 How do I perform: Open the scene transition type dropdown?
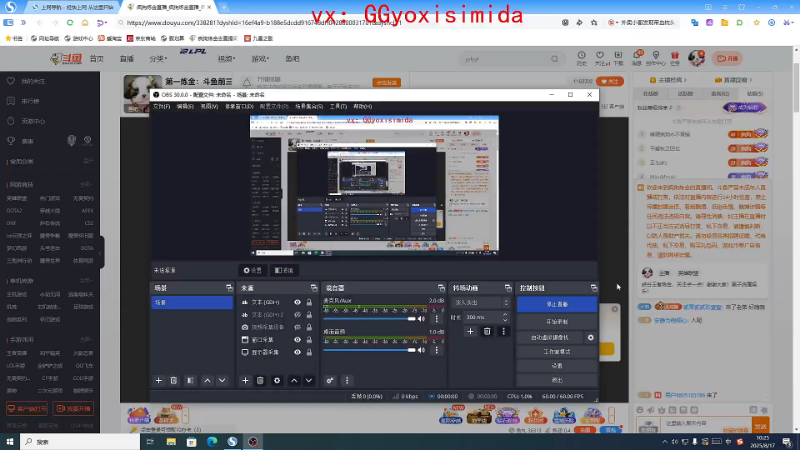coord(480,303)
